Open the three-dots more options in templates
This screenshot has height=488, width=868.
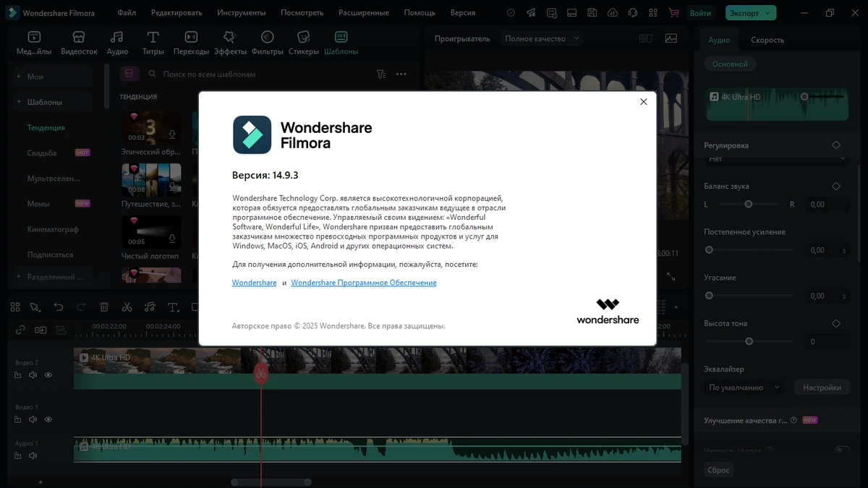coord(401,74)
